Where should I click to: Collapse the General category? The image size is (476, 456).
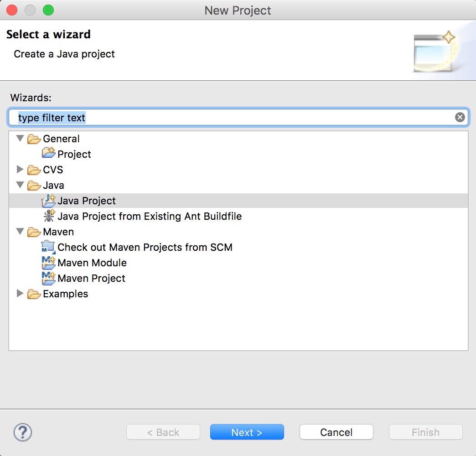[x=20, y=138]
